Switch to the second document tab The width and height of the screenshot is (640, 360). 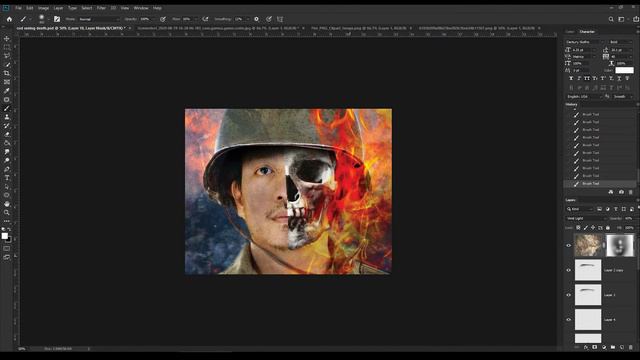[218, 28]
